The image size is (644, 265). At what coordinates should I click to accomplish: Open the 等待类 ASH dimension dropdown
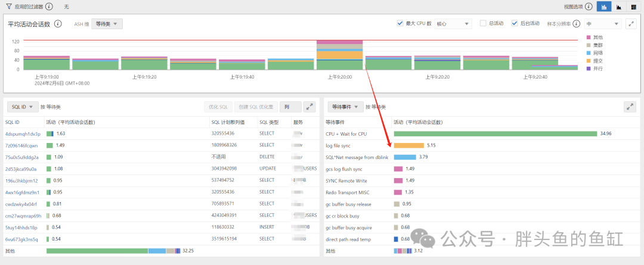point(107,24)
